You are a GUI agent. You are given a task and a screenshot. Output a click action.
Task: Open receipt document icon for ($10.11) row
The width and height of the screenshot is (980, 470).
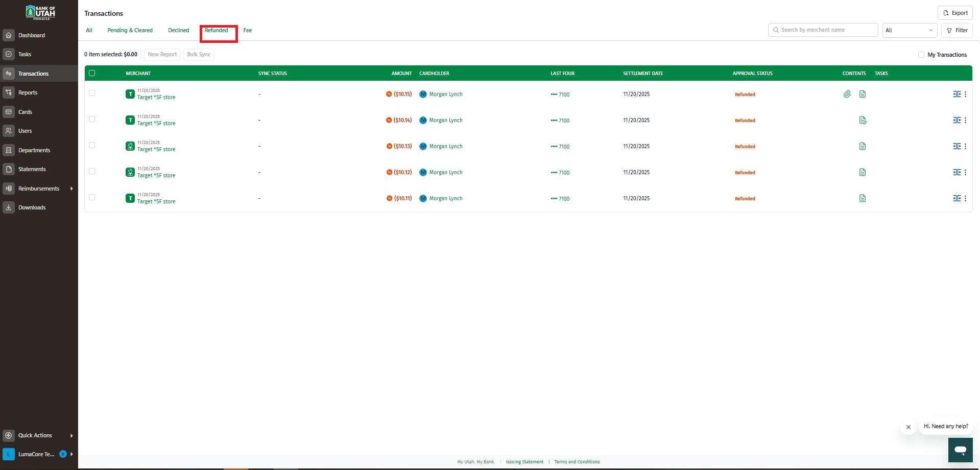coord(863,198)
